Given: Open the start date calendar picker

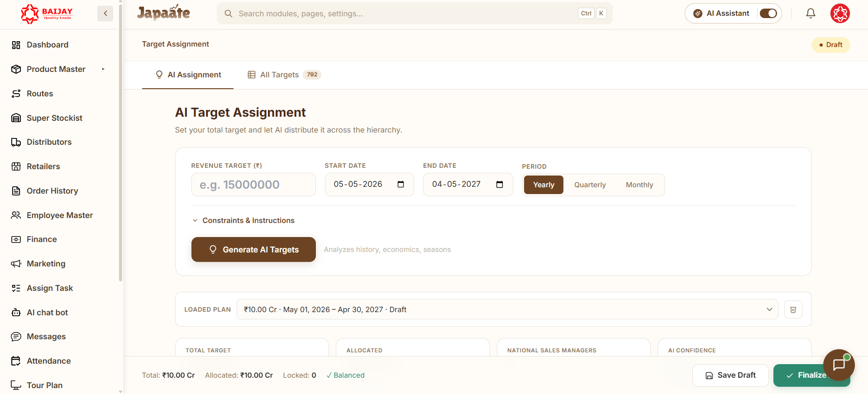Looking at the screenshot, I should (401, 184).
